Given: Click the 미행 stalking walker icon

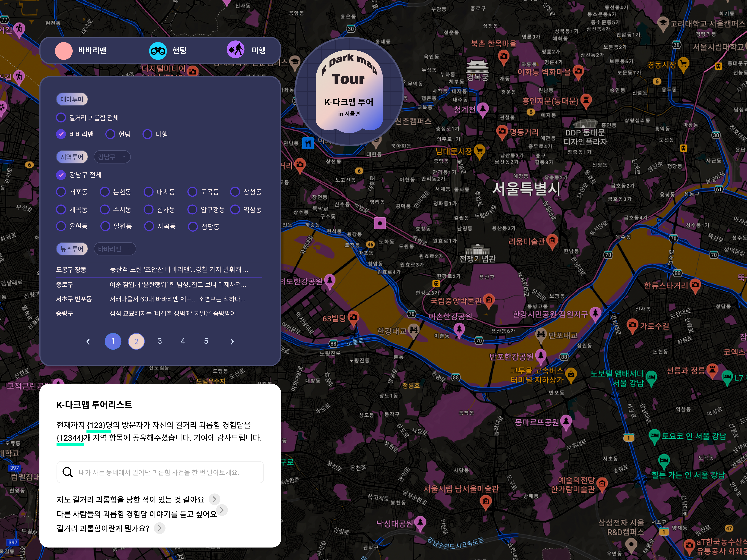Looking at the screenshot, I should (235, 50).
